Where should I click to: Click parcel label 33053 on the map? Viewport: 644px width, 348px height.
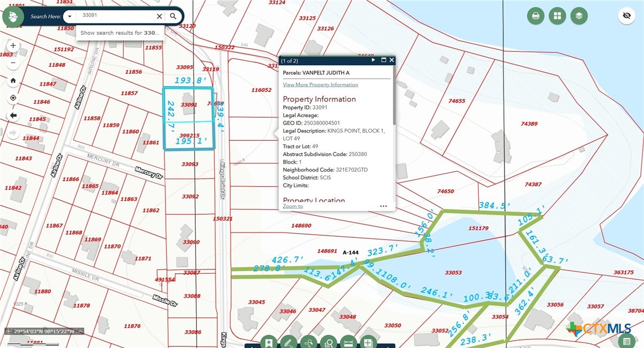453,273
